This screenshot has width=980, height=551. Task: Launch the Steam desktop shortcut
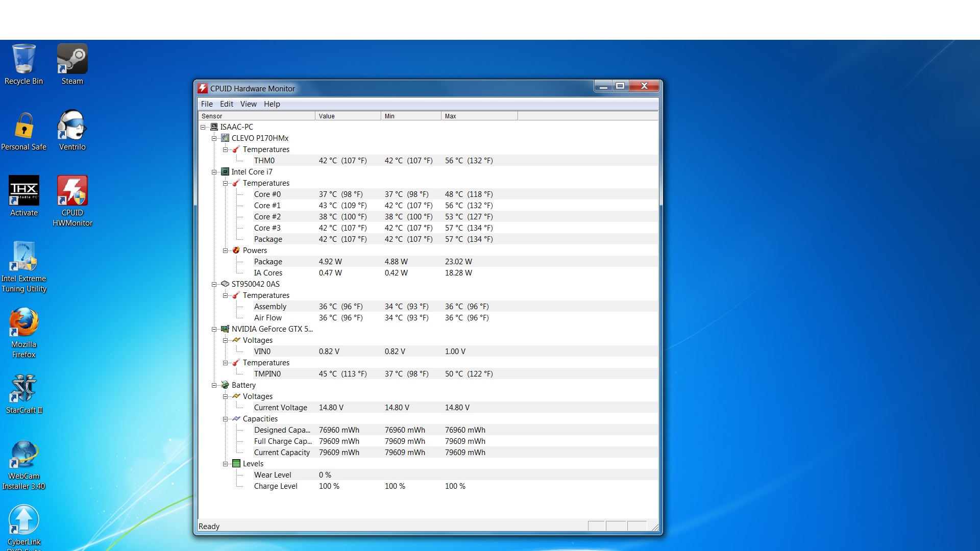[72, 64]
